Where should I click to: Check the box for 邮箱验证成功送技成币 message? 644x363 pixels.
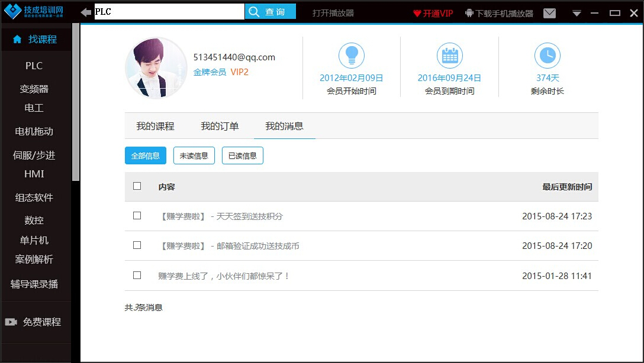(x=137, y=245)
